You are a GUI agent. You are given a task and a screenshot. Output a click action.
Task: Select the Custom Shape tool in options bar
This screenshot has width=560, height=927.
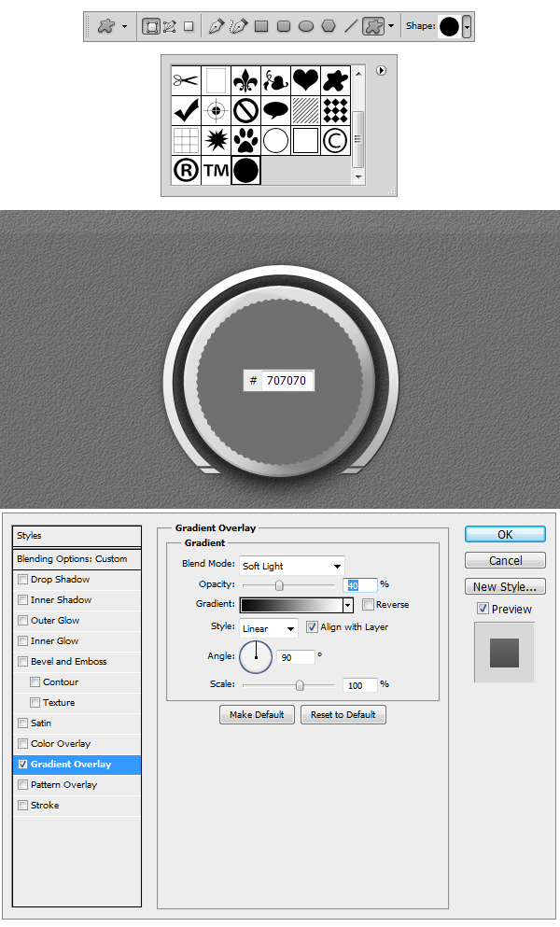click(x=373, y=26)
